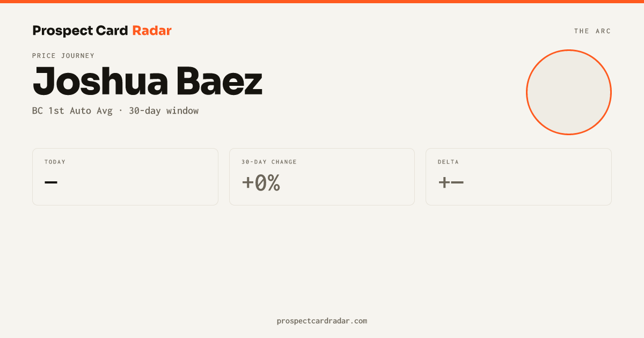Screen dimensions: 644x338
Task: Click the orange Radar logo word
Action: [152, 31]
